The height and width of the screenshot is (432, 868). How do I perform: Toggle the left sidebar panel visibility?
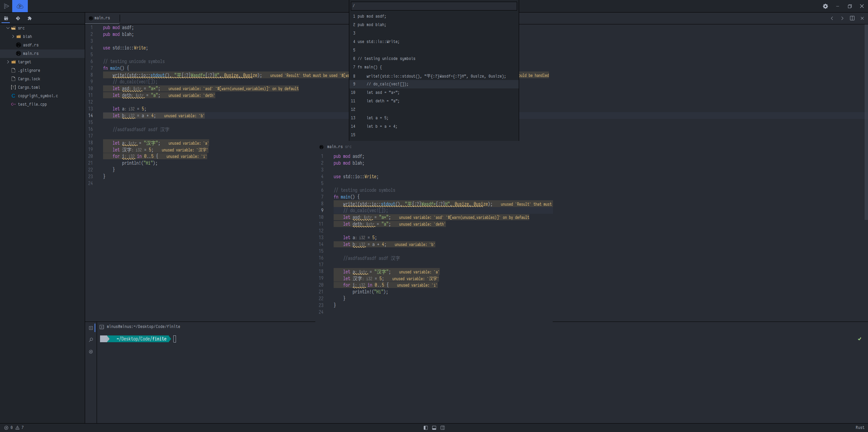[x=426, y=428]
